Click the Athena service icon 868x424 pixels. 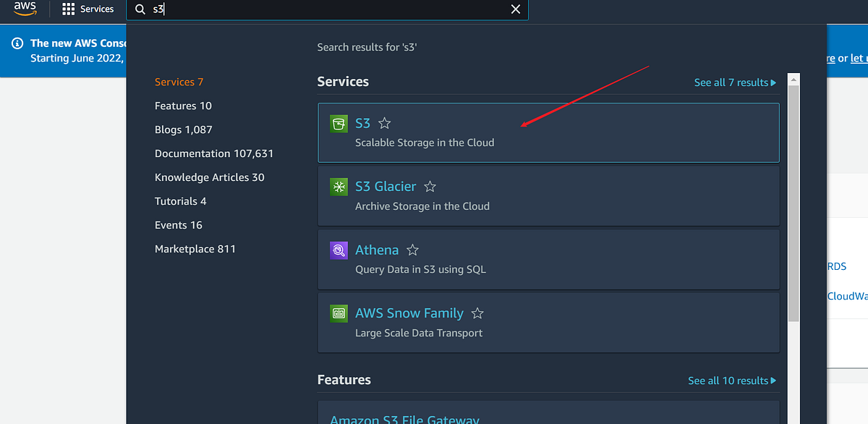(x=339, y=250)
